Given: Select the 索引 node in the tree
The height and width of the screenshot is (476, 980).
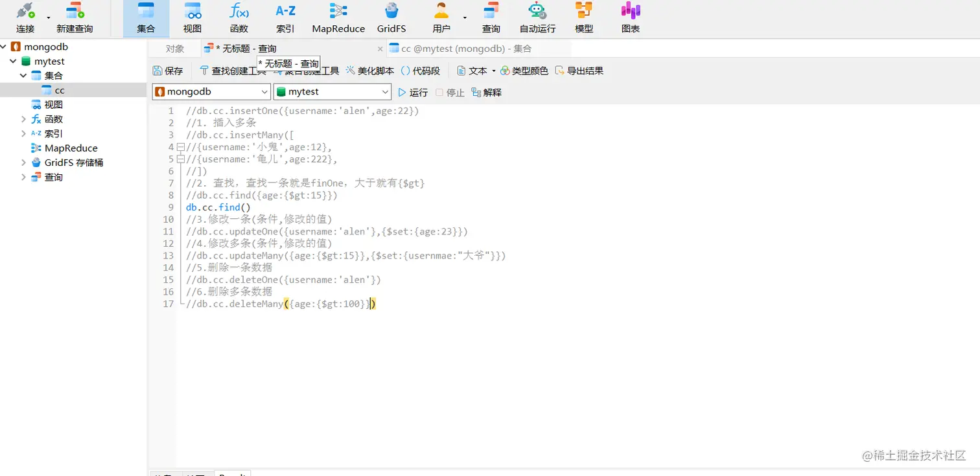Looking at the screenshot, I should coord(54,133).
